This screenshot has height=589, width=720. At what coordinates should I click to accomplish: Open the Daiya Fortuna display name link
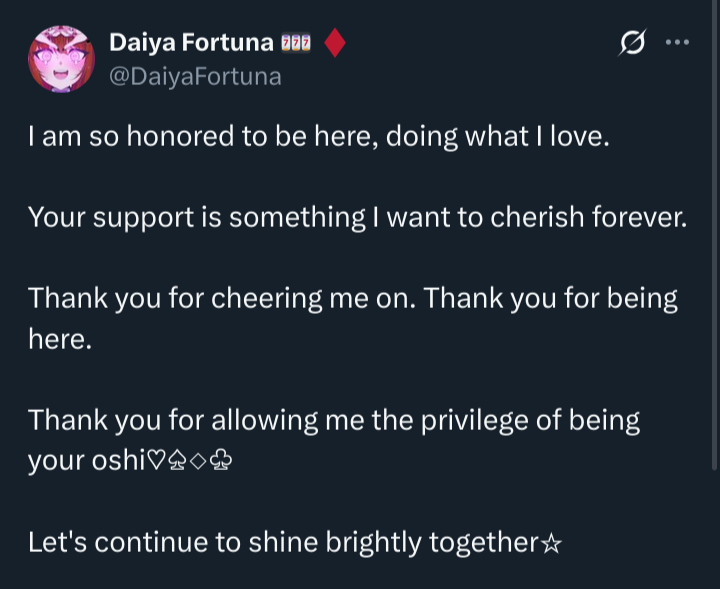coord(190,43)
